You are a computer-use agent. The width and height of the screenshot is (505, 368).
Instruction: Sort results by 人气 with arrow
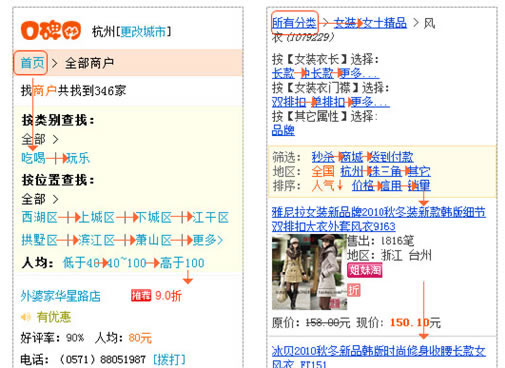tap(327, 185)
